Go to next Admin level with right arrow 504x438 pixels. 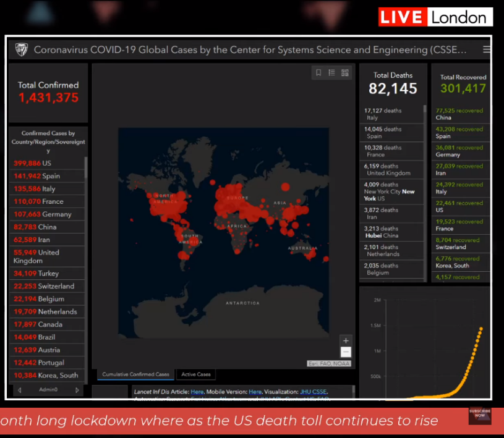77,390
